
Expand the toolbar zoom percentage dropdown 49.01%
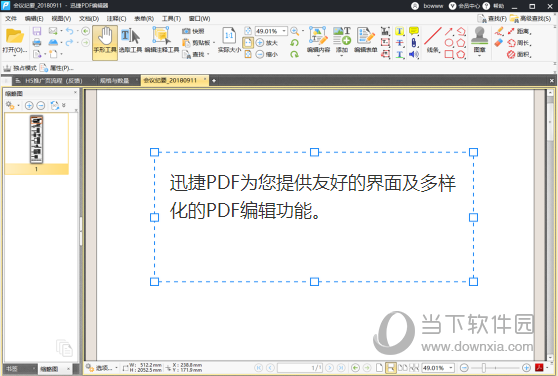284,31
